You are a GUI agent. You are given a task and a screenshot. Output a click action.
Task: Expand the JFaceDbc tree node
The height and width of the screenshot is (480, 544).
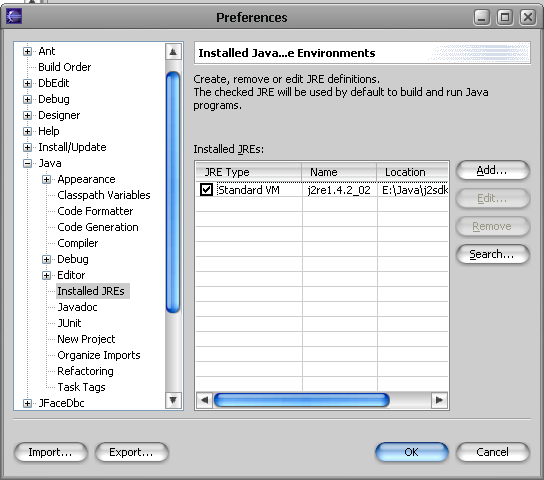(27, 403)
